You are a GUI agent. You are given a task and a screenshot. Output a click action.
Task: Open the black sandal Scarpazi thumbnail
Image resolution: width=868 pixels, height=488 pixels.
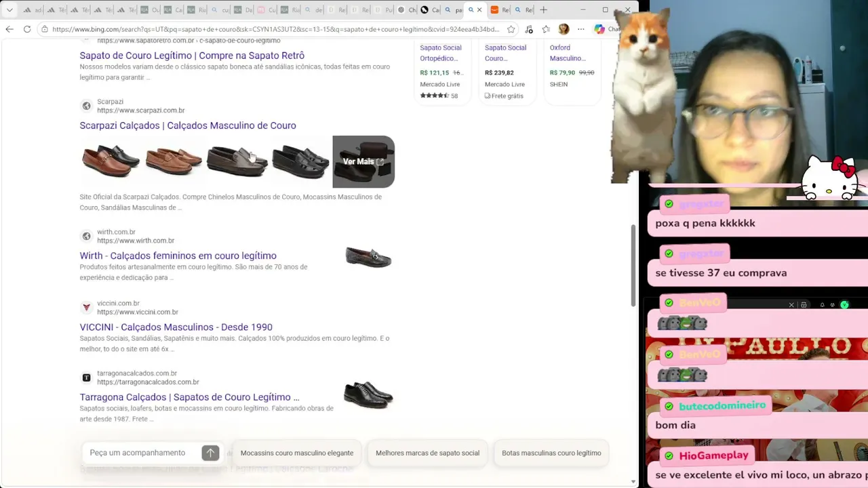pos(300,161)
